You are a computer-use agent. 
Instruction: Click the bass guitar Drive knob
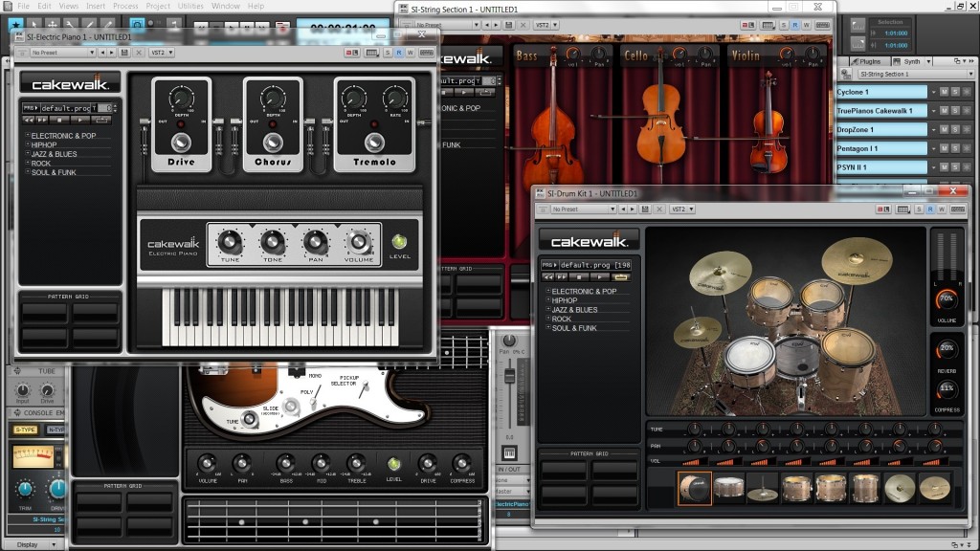tap(428, 464)
